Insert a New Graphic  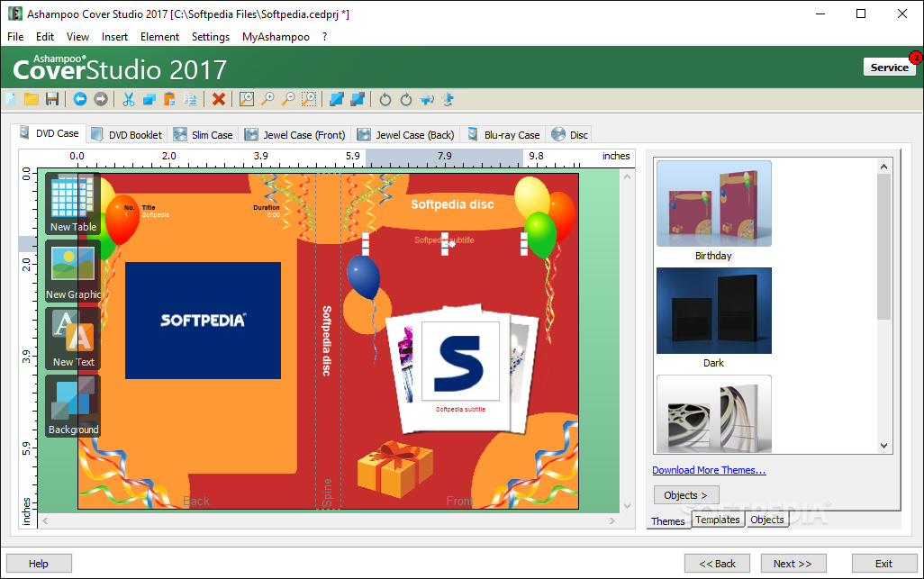tap(73, 272)
